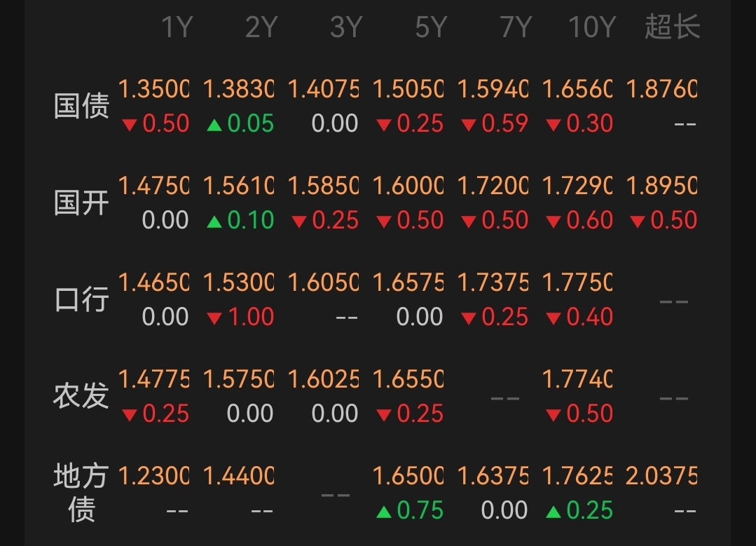Click 国债 1Y yield 1.3500

tap(154, 89)
